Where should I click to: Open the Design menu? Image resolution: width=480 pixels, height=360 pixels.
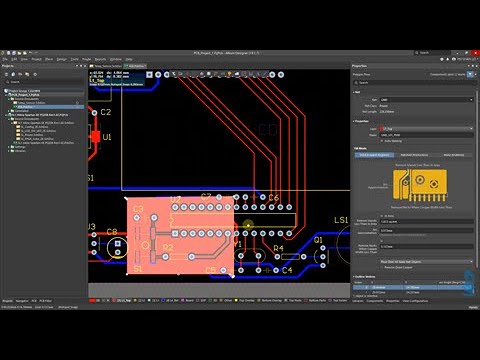[x=62, y=59]
